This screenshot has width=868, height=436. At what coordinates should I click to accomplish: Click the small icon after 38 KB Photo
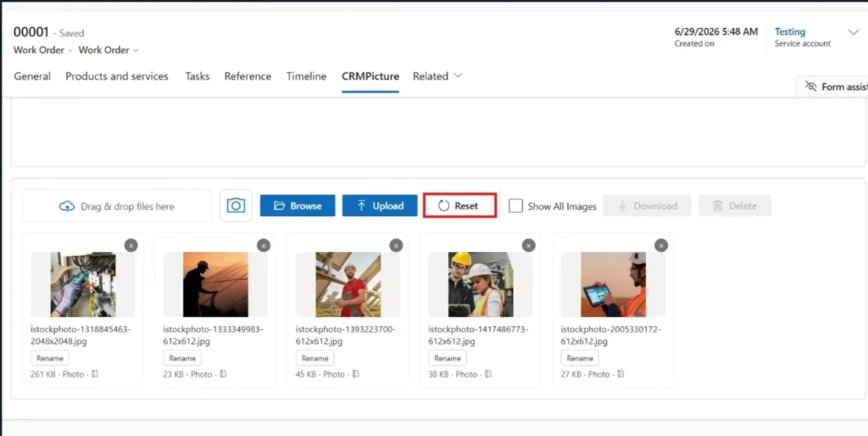pos(488,375)
